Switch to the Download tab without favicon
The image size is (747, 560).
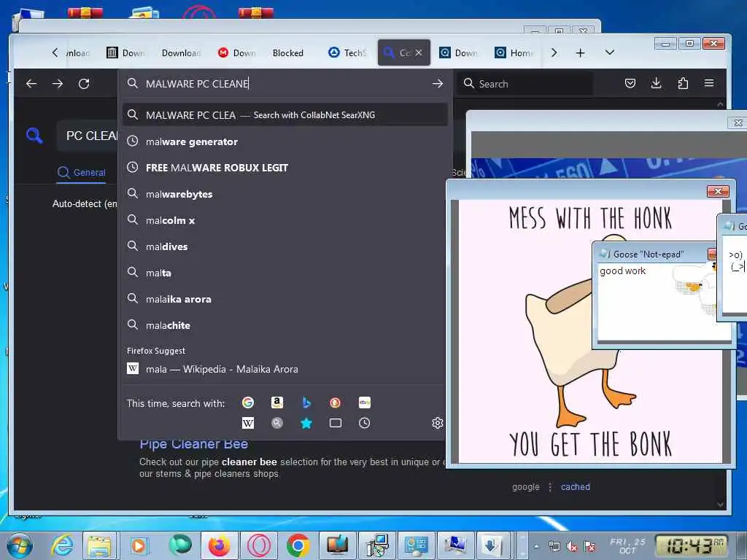point(181,52)
